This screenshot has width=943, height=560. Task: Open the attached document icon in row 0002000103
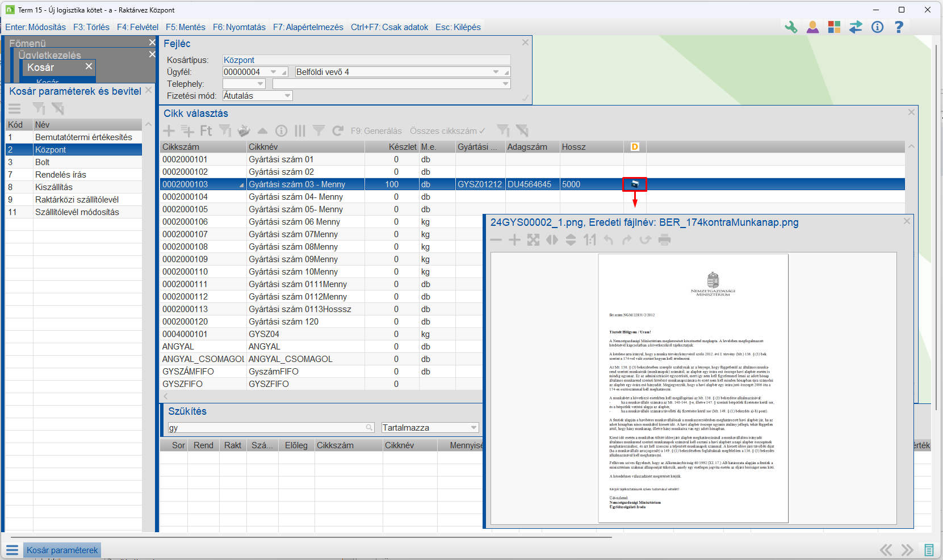[635, 184]
